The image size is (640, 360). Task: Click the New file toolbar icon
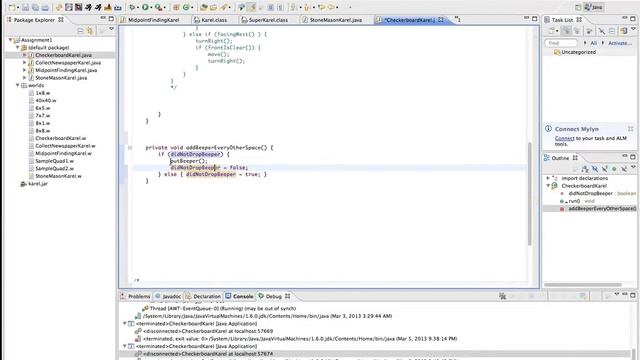12,7
